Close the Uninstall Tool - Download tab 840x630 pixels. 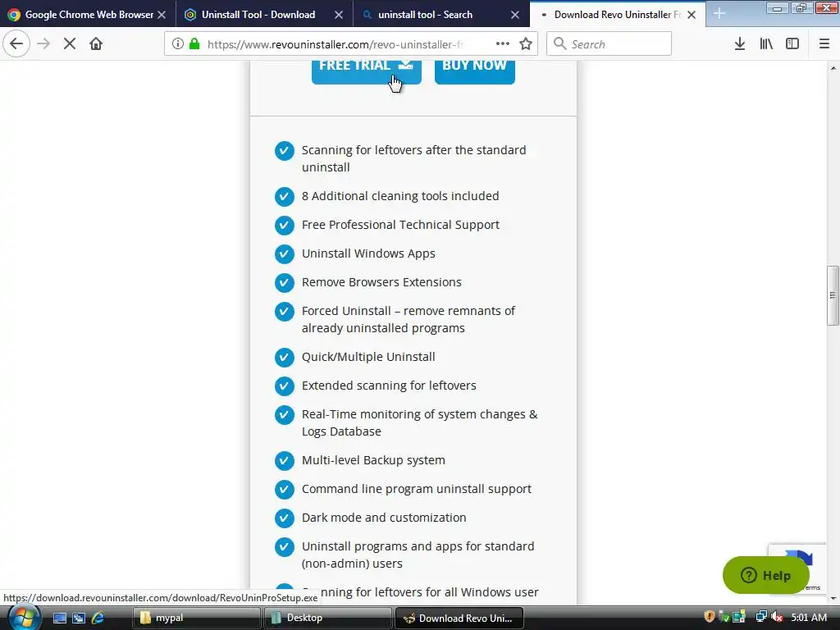click(x=339, y=15)
